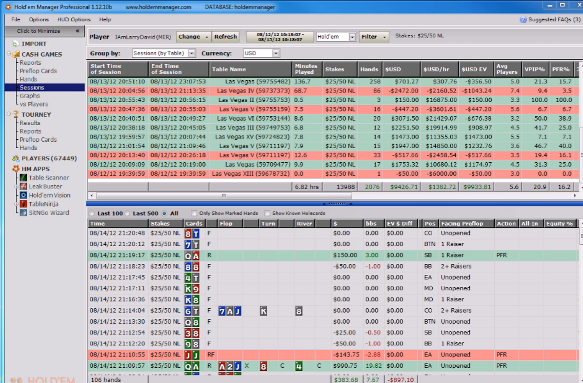
Task: Click the Cash Games folder icon
Action: point(16,54)
